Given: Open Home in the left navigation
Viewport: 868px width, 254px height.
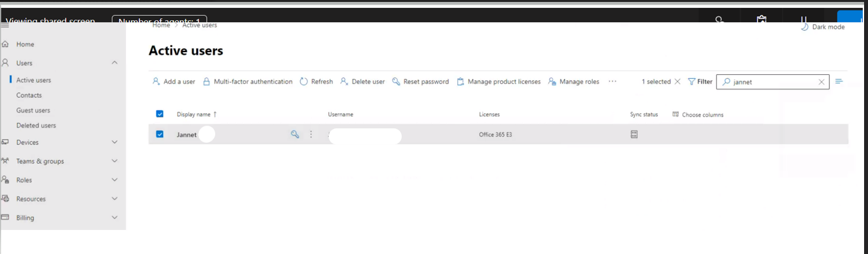Looking at the screenshot, I should [x=25, y=44].
